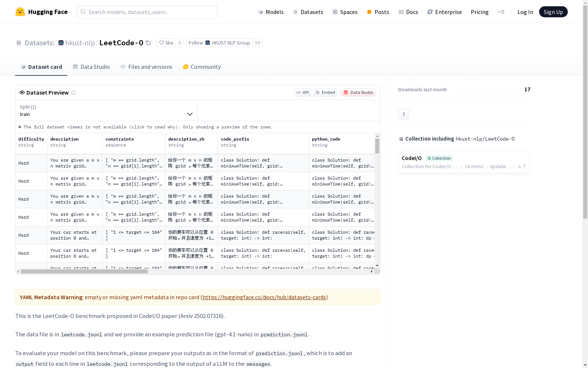Click the Sign Up button
Screen dimensions: 588x368
(x=553, y=12)
